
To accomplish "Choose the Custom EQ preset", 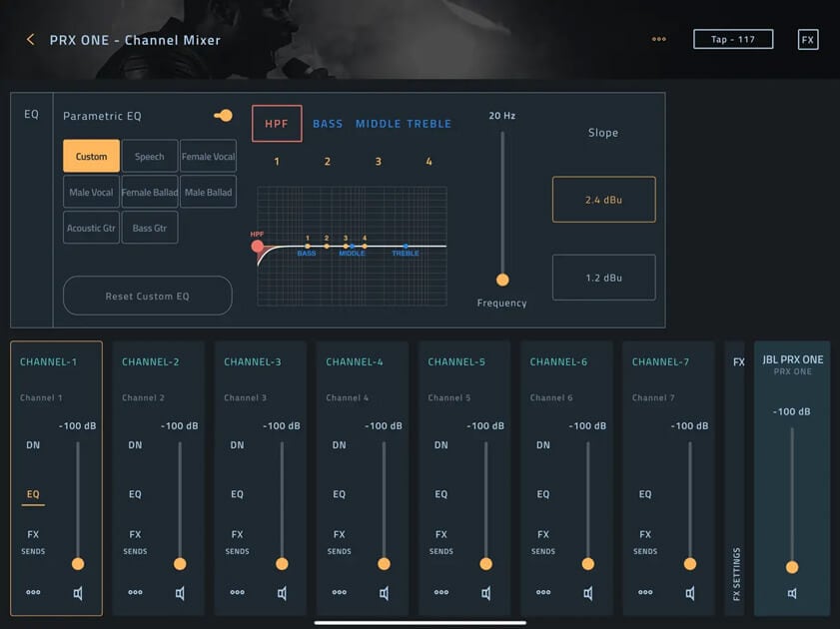I will tap(91, 156).
